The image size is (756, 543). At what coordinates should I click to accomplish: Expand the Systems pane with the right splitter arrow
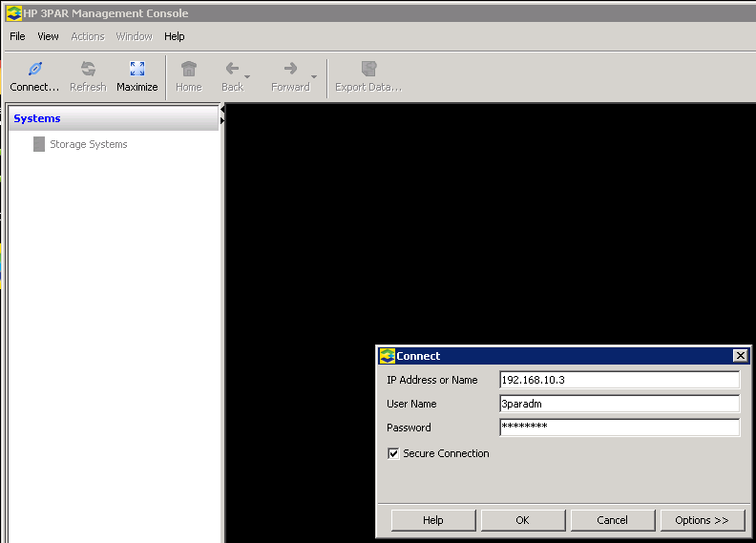point(222,120)
